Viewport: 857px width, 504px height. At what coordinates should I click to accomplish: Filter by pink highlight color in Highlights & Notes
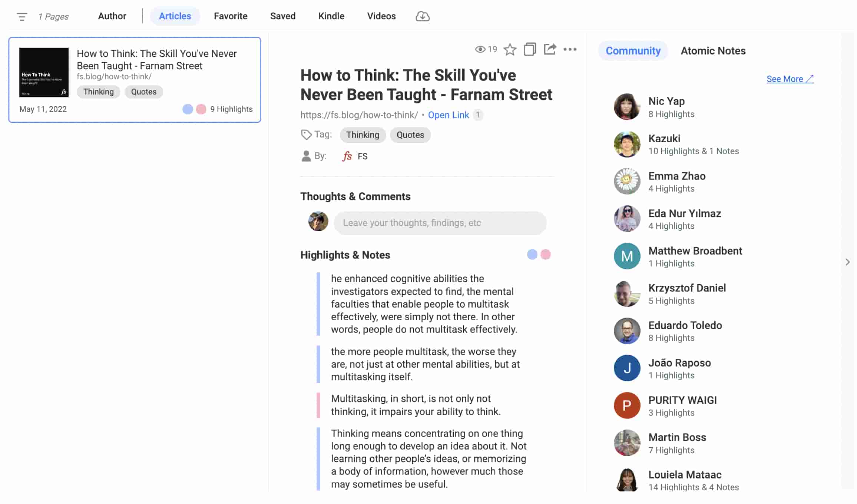coord(546,255)
